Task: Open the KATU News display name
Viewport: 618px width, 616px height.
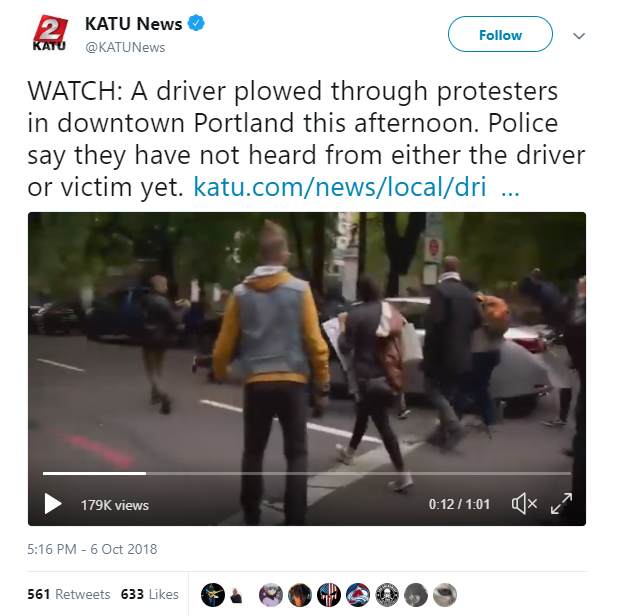Action: click(133, 24)
